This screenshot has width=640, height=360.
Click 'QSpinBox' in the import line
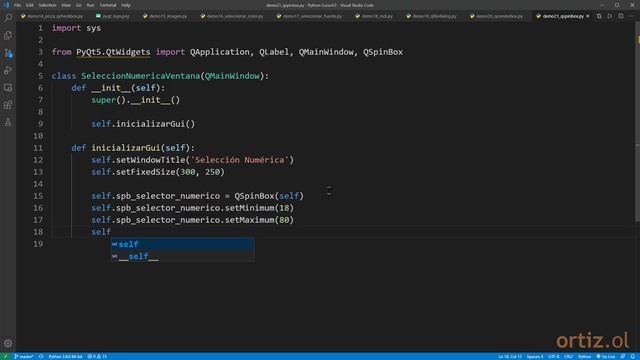(383, 52)
